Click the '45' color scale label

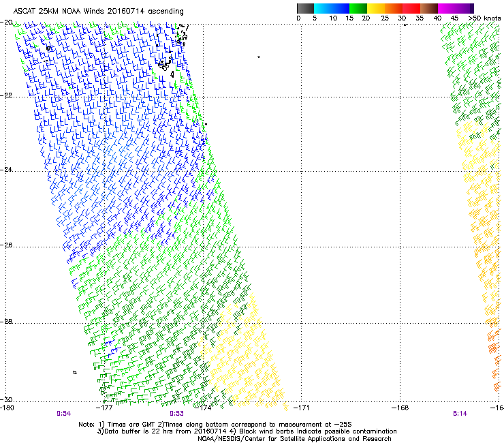point(454,18)
